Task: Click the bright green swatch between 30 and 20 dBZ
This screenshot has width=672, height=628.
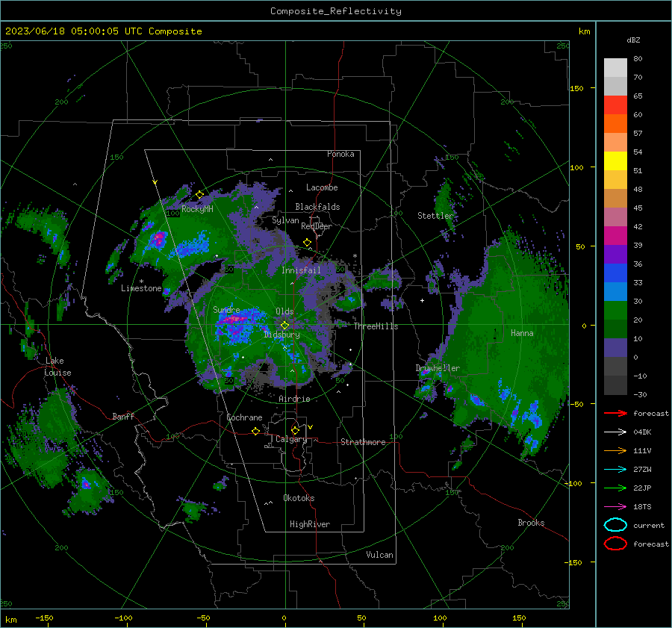Action: click(615, 311)
